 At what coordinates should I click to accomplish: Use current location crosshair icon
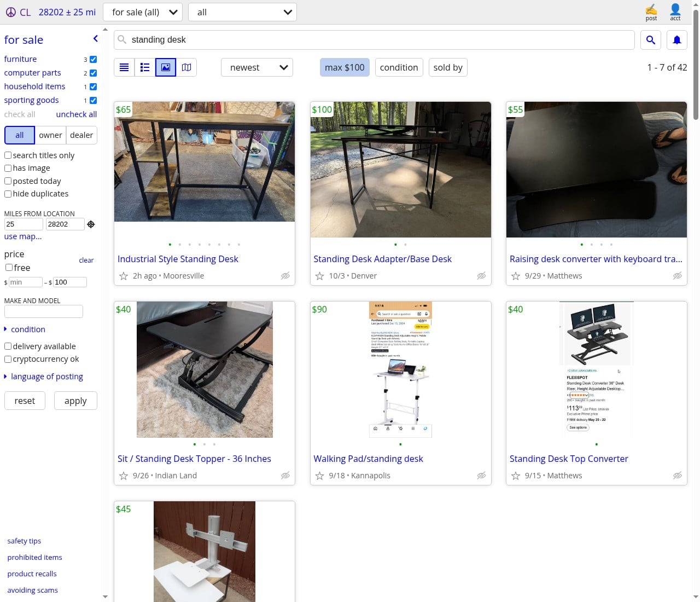91,224
